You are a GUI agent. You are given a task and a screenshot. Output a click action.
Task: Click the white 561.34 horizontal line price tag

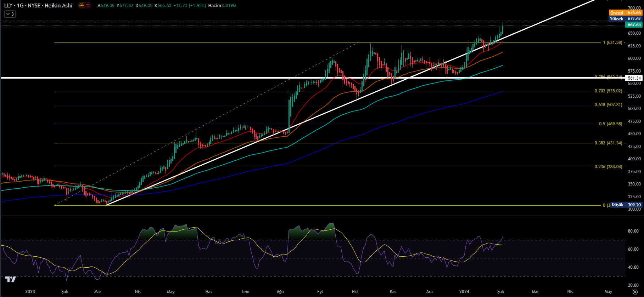coord(634,78)
